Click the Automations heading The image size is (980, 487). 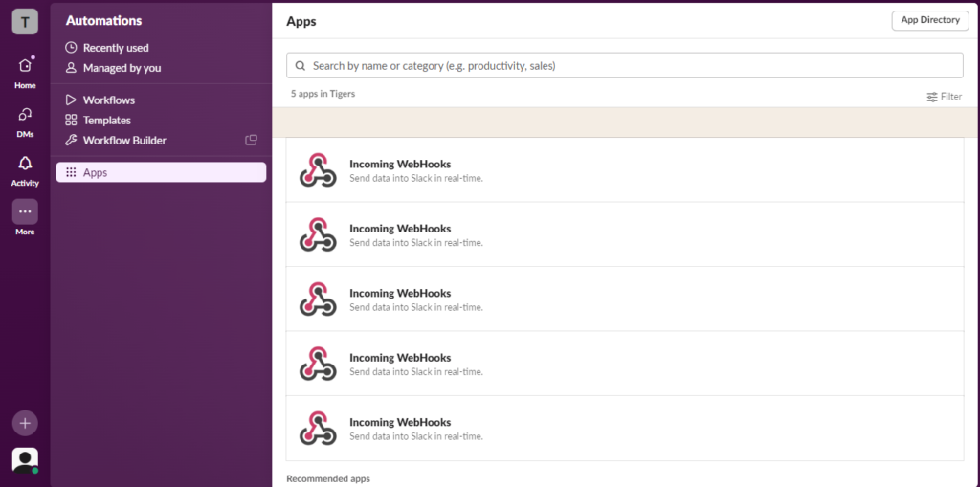click(x=103, y=21)
